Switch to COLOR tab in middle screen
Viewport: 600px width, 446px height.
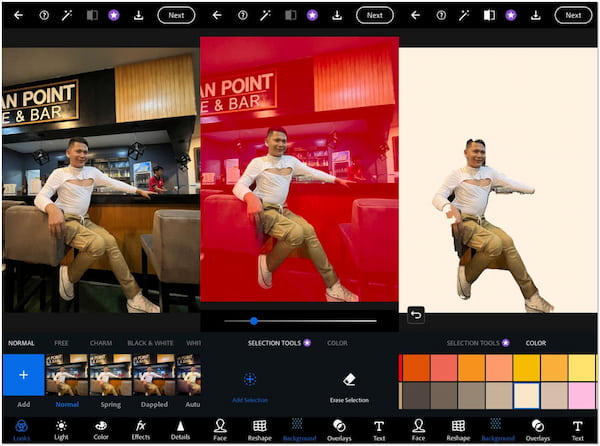(337, 343)
